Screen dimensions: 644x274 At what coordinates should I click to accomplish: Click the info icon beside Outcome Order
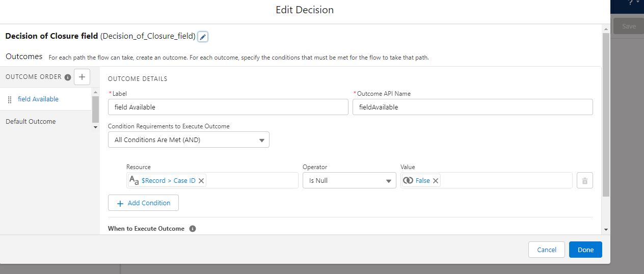(68, 77)
